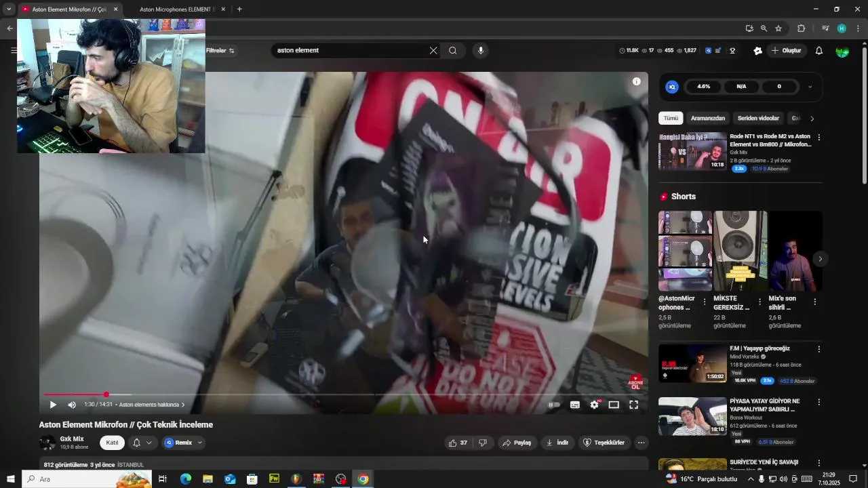Download the video with İndir
868x488 pixels.
coord(557,443)
